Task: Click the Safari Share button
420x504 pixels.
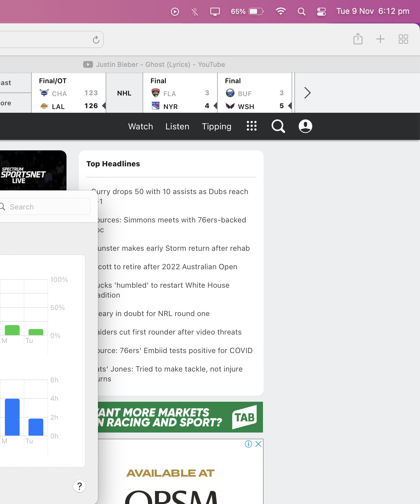Action: [358, 39]
